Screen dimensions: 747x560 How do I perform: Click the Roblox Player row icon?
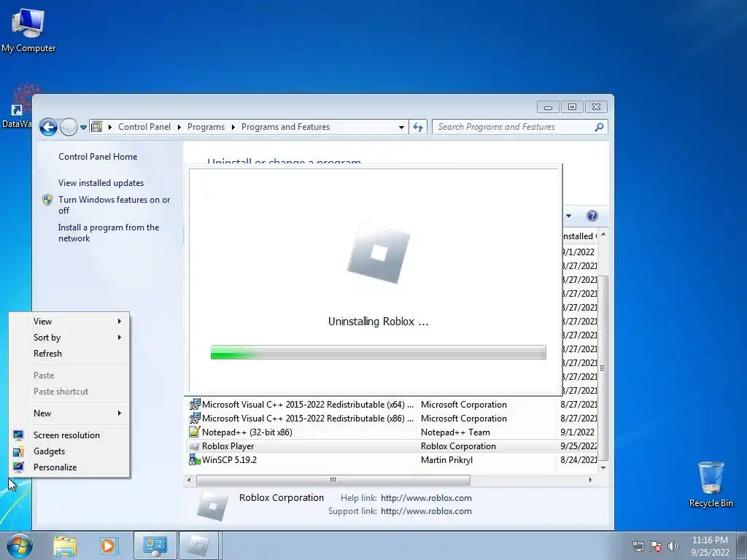coord(194,446)
